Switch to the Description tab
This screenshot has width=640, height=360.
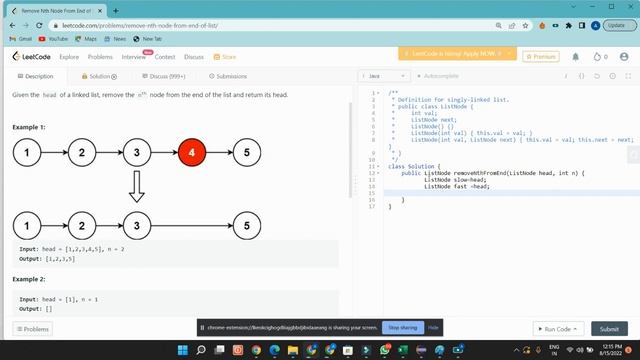click(x=36, y=76)
